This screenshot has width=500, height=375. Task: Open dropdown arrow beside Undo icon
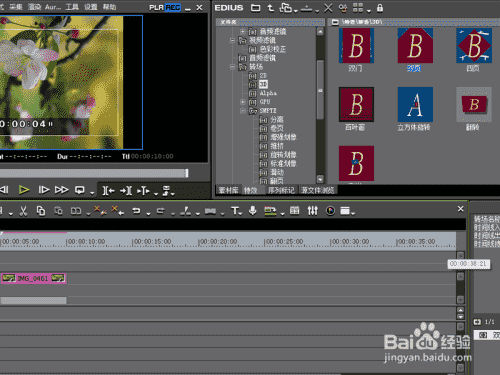point(148,213)
